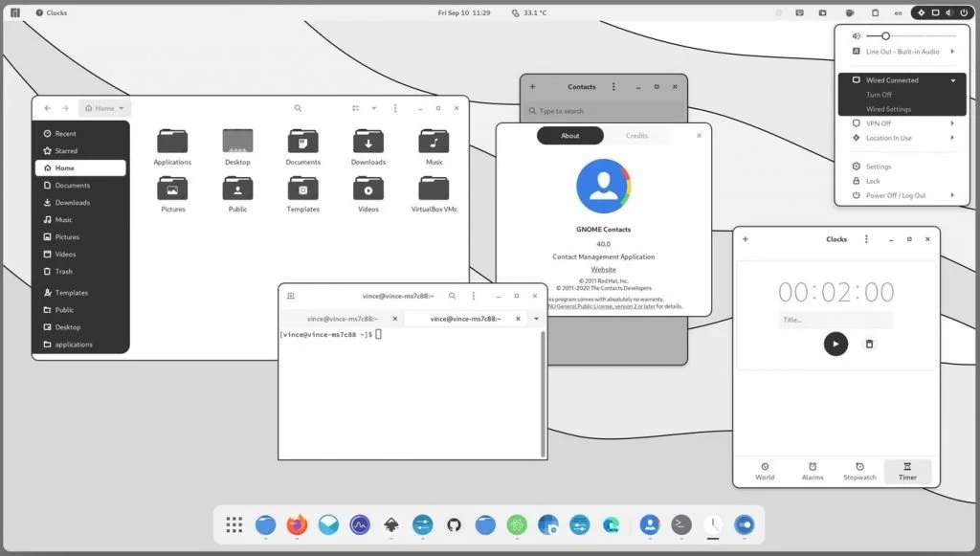Switch to the Credits tab in GNOME Contacts about
This screenshot has height=556, width=980.
point(636,135)
